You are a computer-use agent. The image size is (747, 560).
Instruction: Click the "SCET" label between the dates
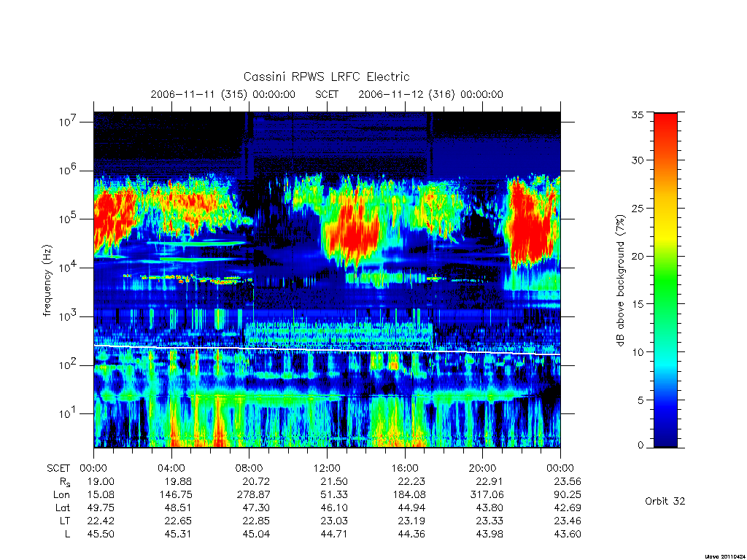click(x=327, y=94)
